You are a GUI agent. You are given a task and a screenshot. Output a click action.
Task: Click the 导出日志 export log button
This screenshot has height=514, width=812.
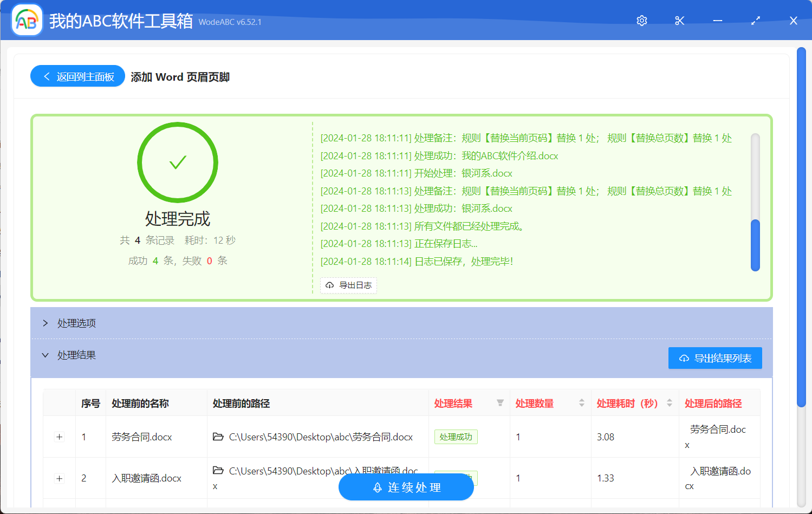click(x=348, y=285)
